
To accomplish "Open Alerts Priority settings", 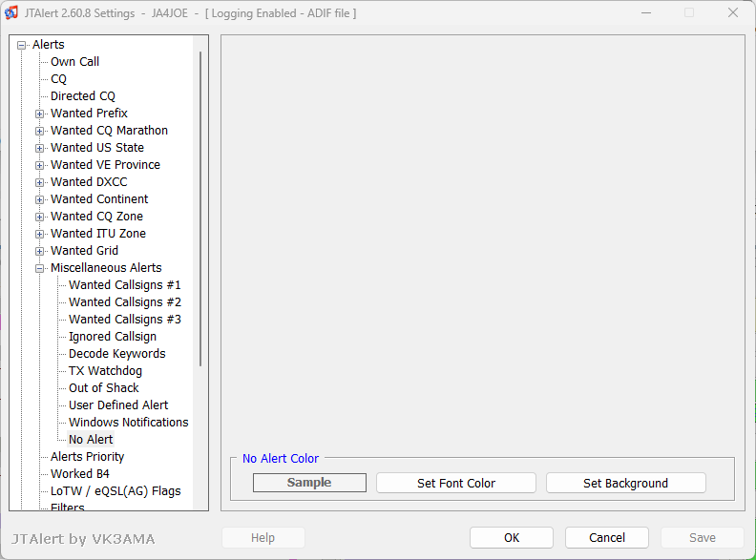I will 87,457.
